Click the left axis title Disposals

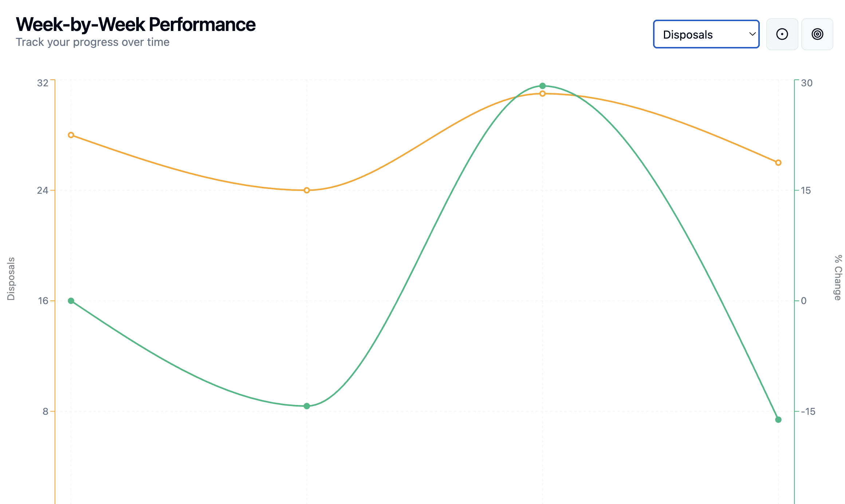[x=11, y=279]
